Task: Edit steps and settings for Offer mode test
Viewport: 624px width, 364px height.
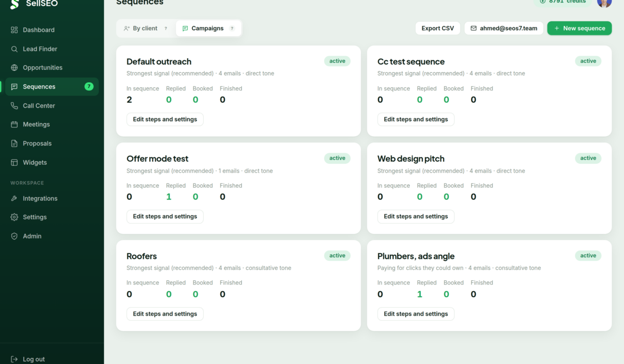Action: pyautogui.click(x=165, y=217)
